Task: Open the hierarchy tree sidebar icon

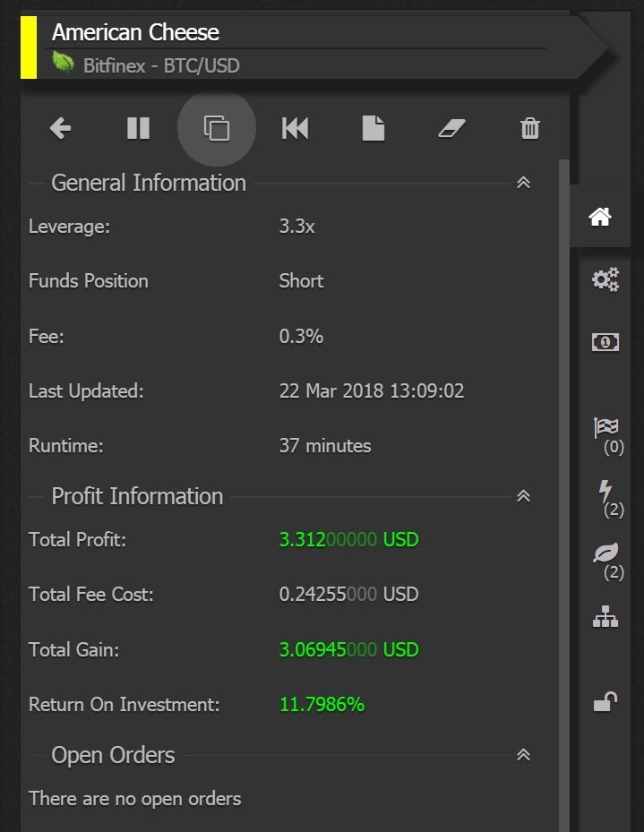Action: (605, 617)
